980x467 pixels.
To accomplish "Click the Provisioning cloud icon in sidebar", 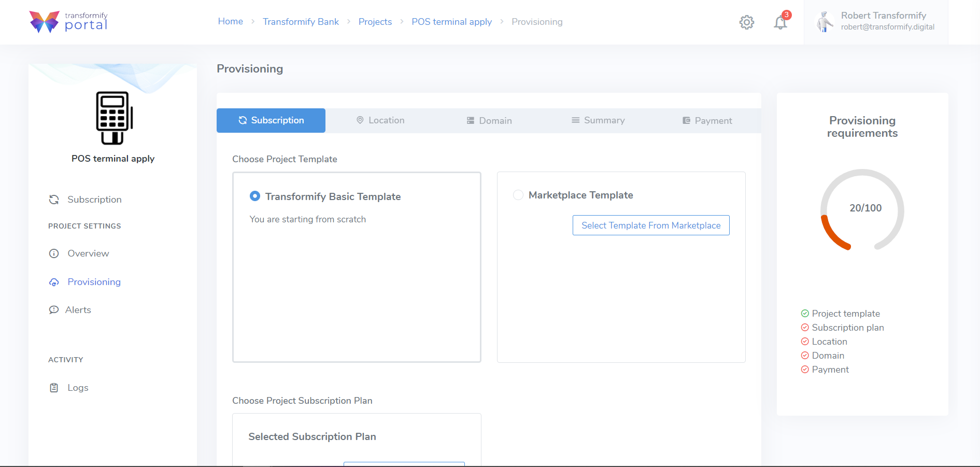I will [x=54, y=282].
